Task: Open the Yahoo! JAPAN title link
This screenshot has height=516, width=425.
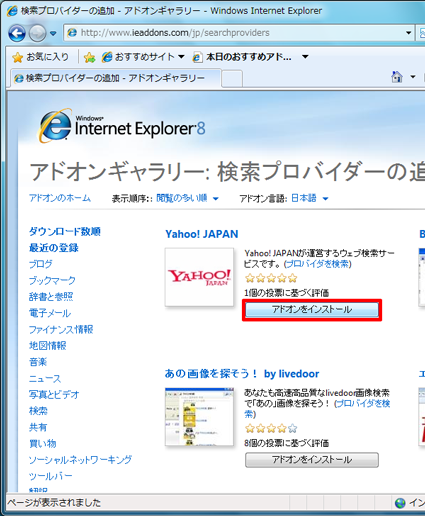Action: tap(202, 234)
